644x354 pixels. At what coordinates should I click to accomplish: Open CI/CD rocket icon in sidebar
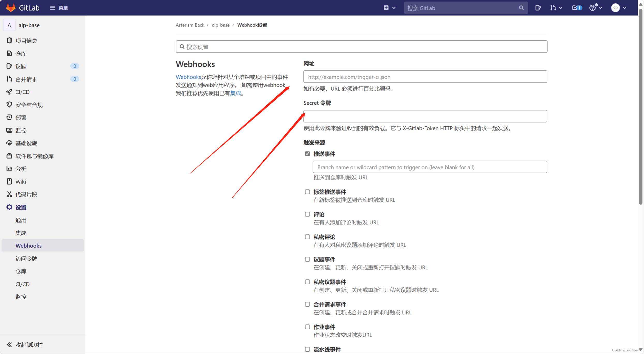9,92
